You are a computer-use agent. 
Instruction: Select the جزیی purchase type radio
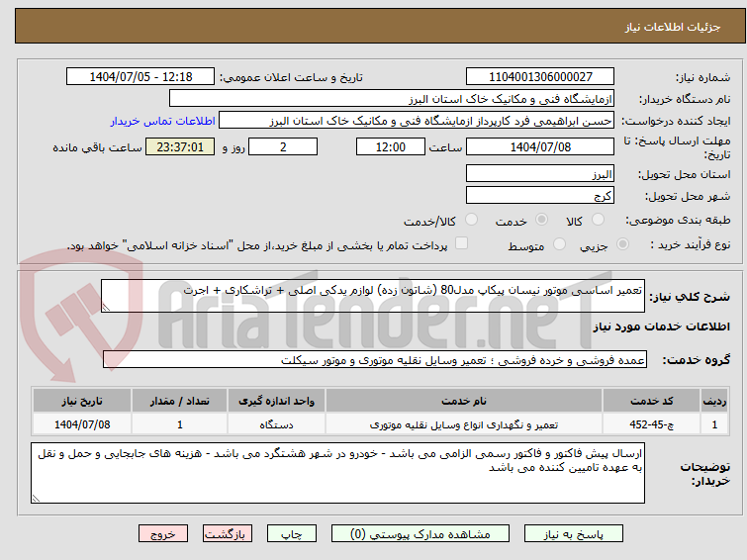click(622, 244)
